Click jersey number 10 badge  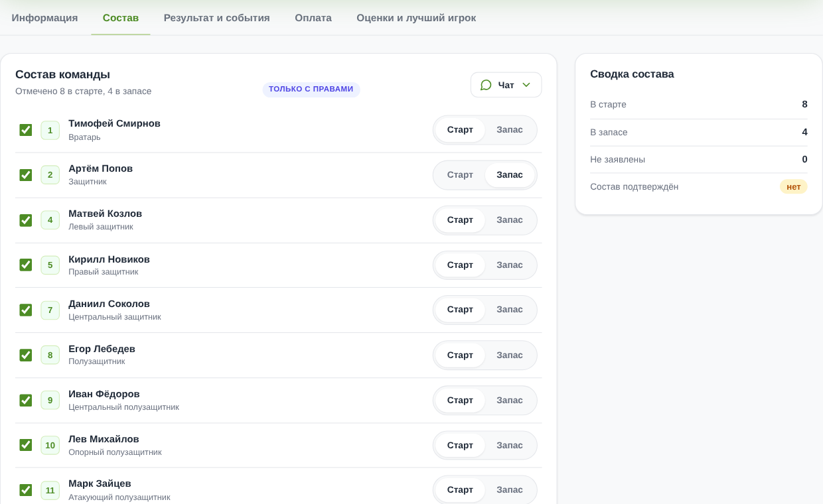[50, 445]
